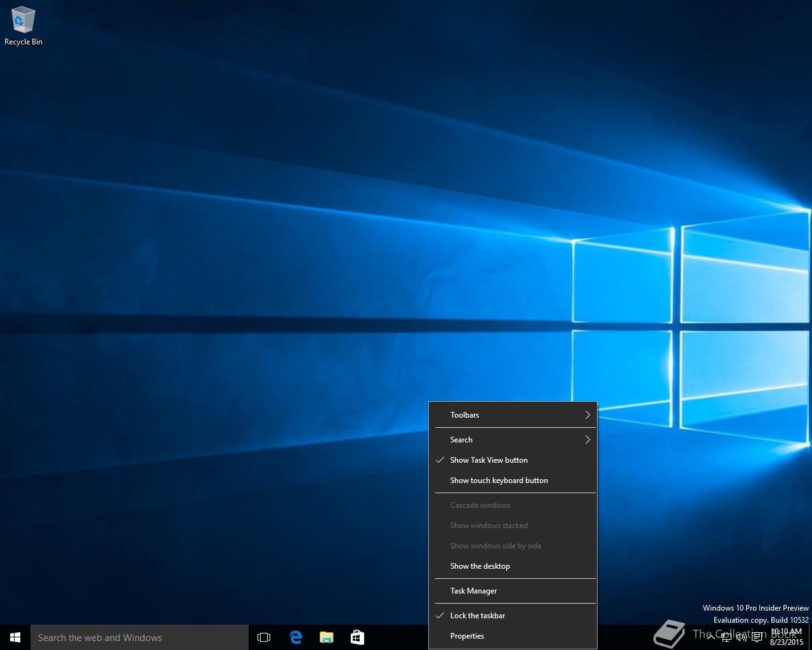Open the clock showing 10:10 AM
The height and width of the screenshot is (650, 812).
click(x=786, y=637)
